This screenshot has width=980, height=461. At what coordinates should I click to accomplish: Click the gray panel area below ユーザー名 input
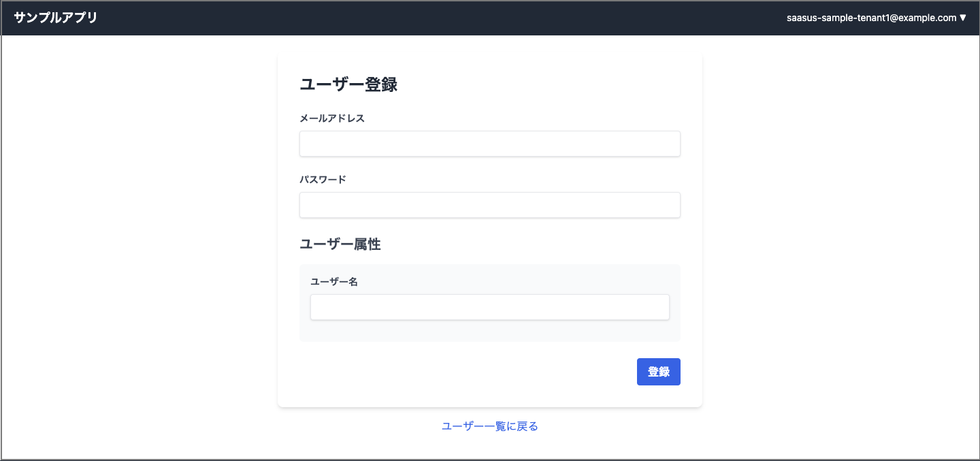(489, 331)
